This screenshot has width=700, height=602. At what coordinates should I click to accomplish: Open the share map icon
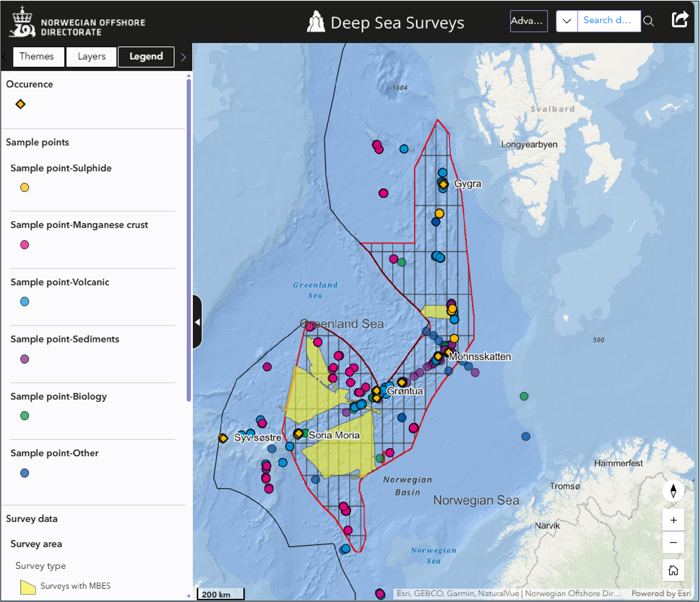point(680,20)
